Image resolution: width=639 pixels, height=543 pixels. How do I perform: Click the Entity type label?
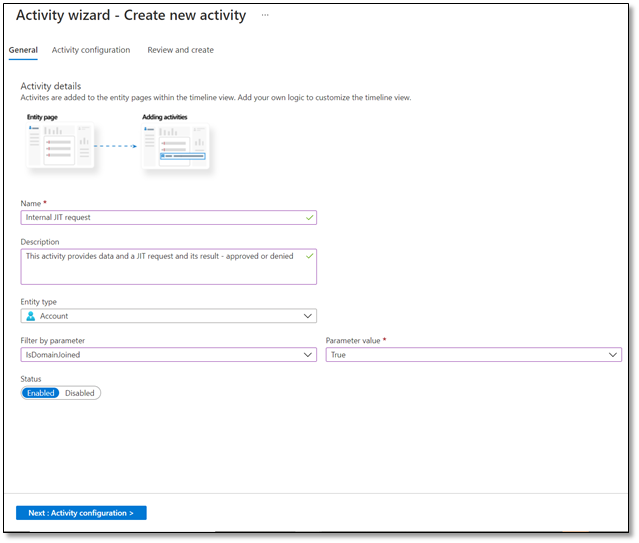tap(39, 302)
